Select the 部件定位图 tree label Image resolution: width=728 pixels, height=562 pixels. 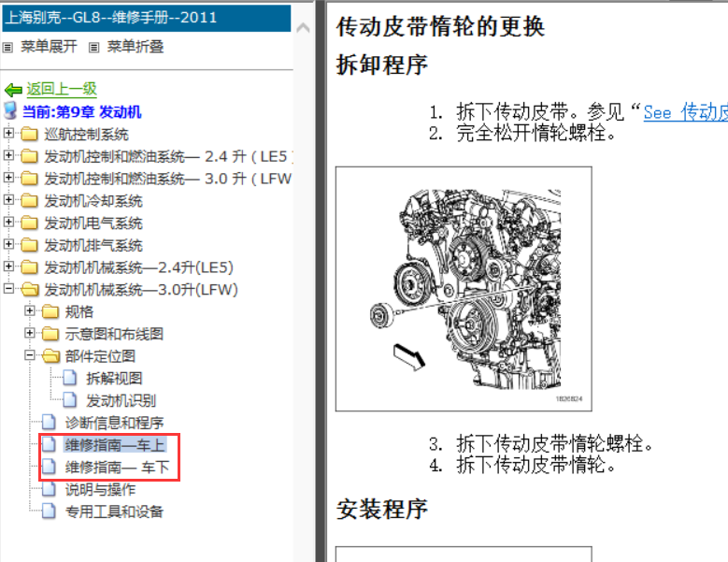click(100, 356)
